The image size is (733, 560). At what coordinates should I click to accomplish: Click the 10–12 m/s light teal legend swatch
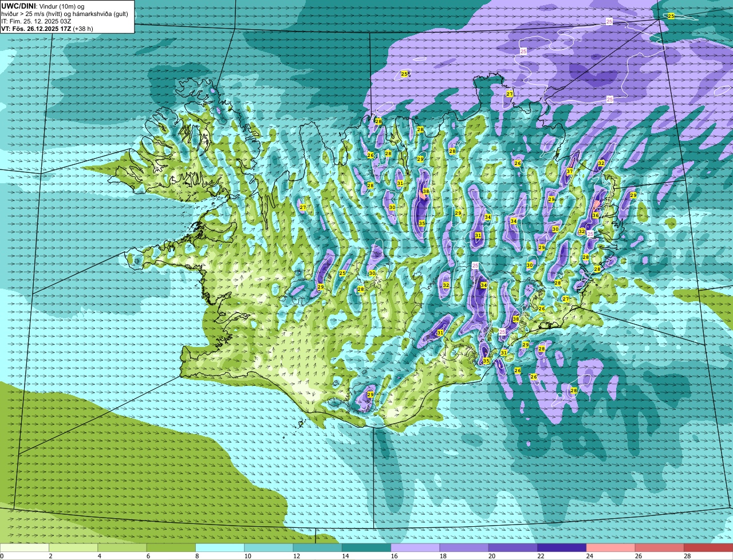click(x=269, y=547)
